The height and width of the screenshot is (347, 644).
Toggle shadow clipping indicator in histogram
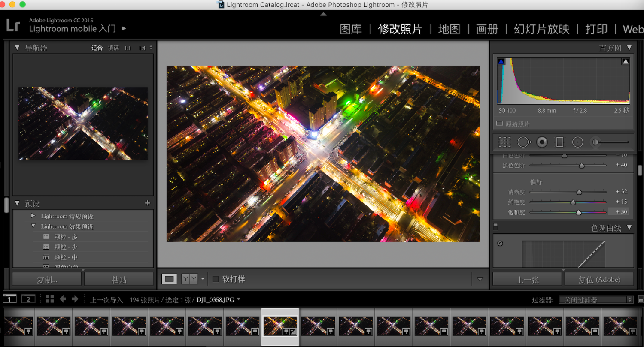pos(501,62)
